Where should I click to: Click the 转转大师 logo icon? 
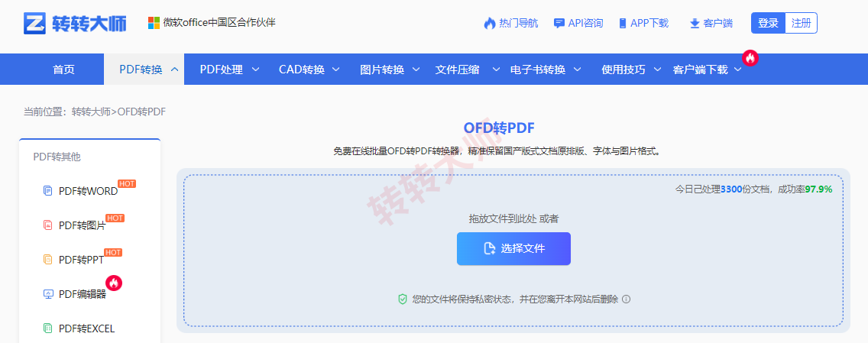(35, 23)
